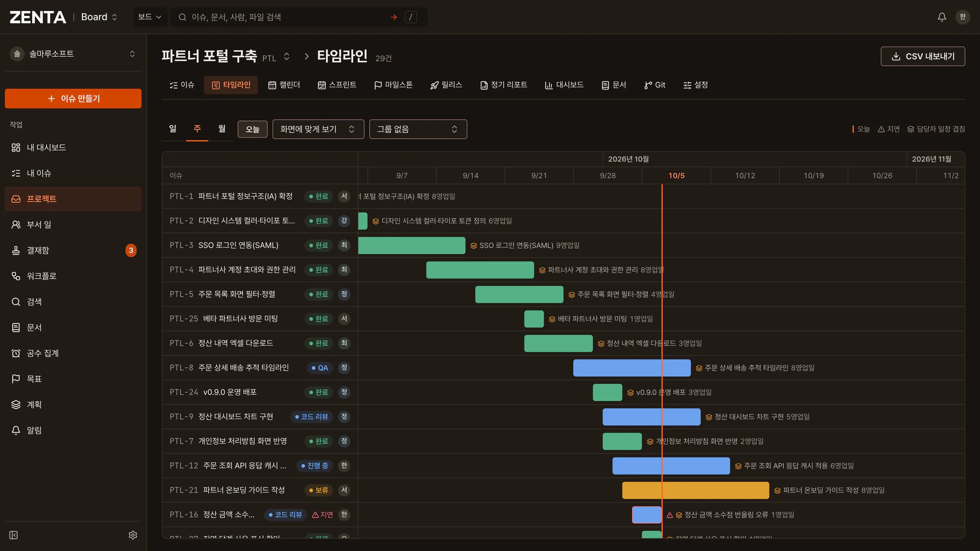Open 내 대시보드 in sidebar
The image size is (980, 551).
(x=73, y=147)
